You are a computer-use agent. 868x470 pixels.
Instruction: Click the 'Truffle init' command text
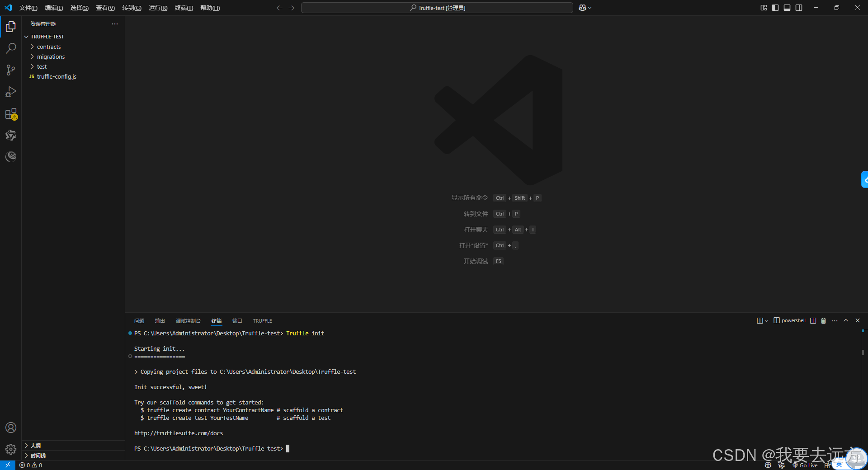(305, 333)
